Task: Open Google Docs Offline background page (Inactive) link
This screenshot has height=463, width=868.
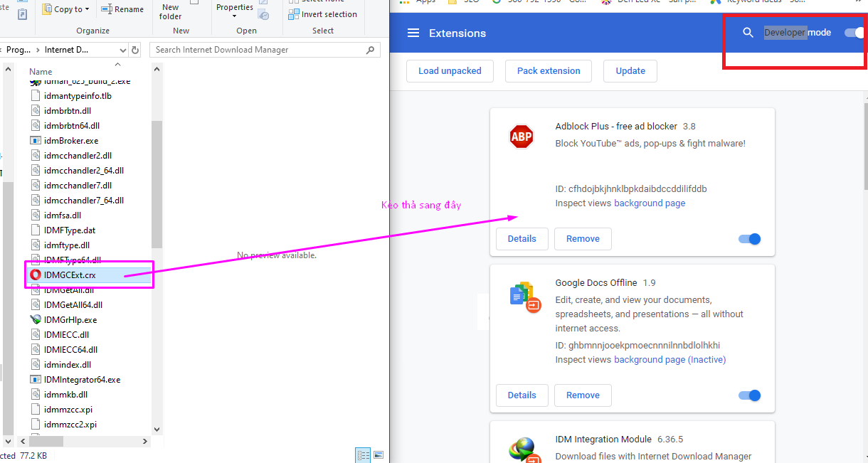Action: [669, 360]
